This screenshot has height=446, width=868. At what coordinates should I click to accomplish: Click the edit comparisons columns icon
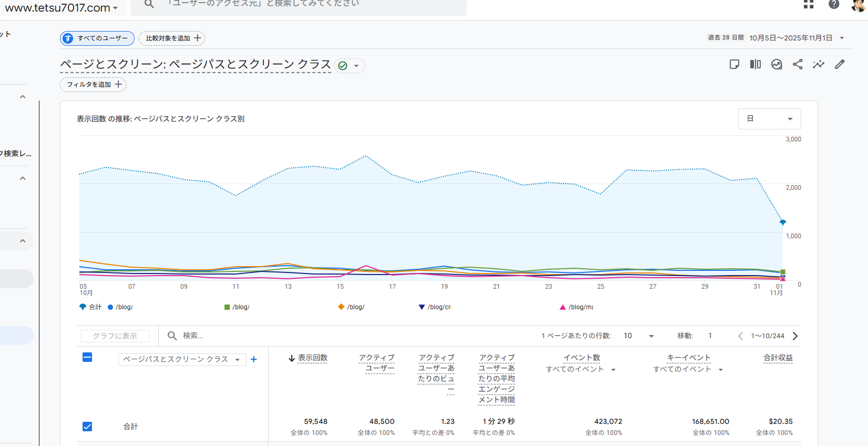click(755, 64)
